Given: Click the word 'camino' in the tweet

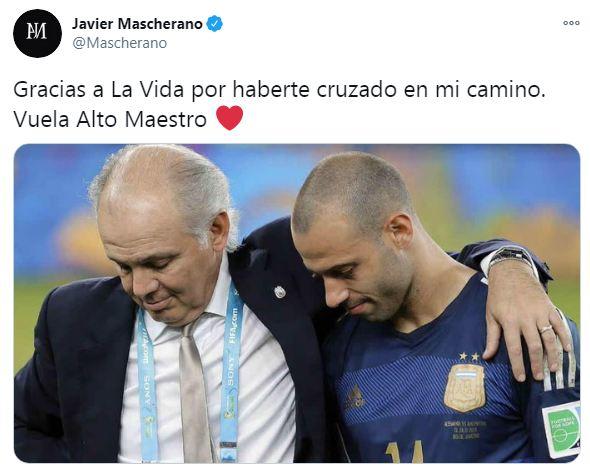Looking at the screenshot, I should pos(506,90).
